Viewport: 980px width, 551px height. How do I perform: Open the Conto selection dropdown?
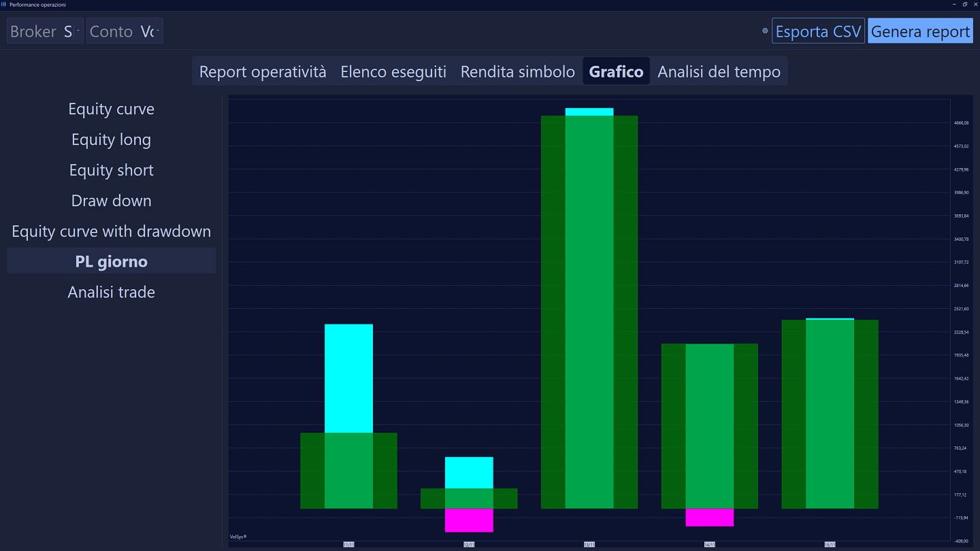click(125, 30)
